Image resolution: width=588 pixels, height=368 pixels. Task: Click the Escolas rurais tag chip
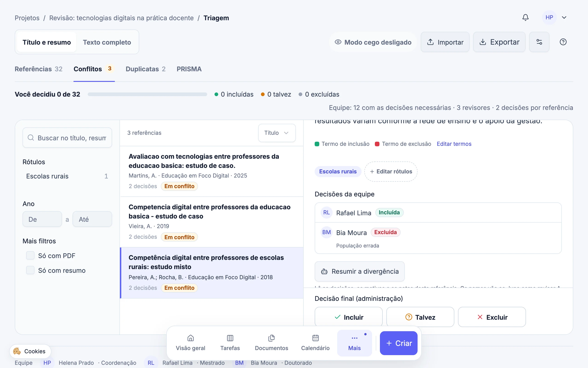(338, 171)
